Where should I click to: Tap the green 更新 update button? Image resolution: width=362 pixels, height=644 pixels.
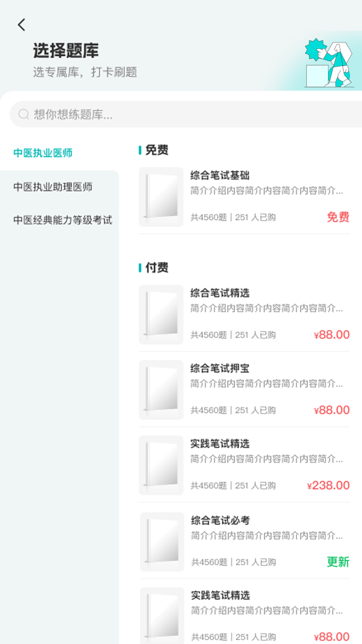(x=338, y=562)
